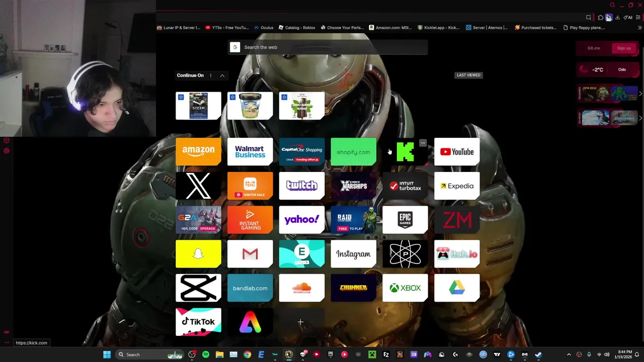Open the Raid Free To Play tile
The image size is (644, 362).
(x=353, y=220)
